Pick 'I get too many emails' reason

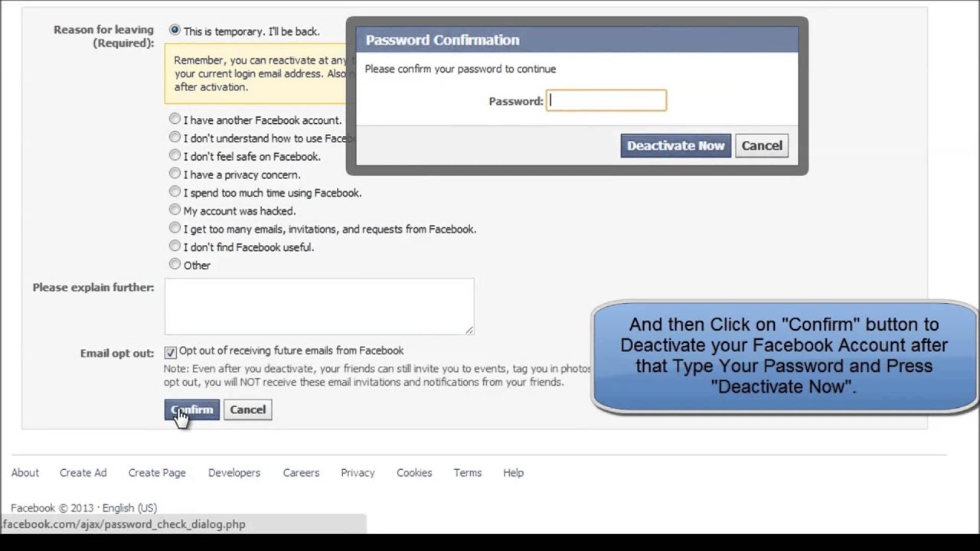(175, 228)
